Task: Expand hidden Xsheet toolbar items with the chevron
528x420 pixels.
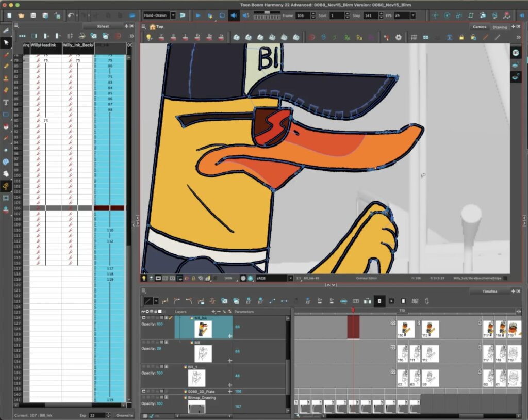Action: [x=131, y=36]
